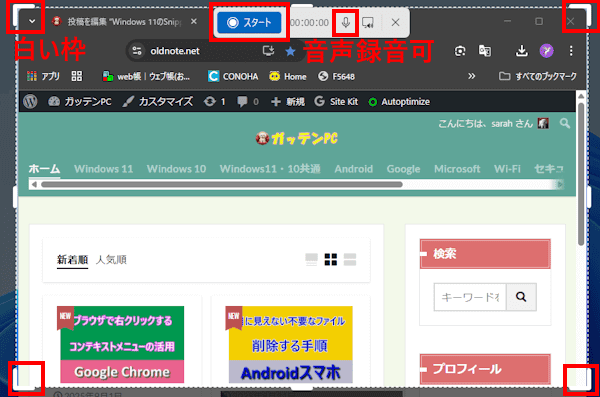The image size is (600, 397).
Task: Open the Home bookmark
Action: click(x=288, y=77)
